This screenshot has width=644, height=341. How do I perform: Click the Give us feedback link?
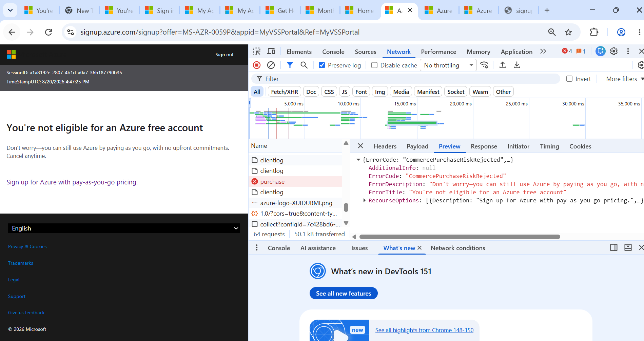pos(26,313)
